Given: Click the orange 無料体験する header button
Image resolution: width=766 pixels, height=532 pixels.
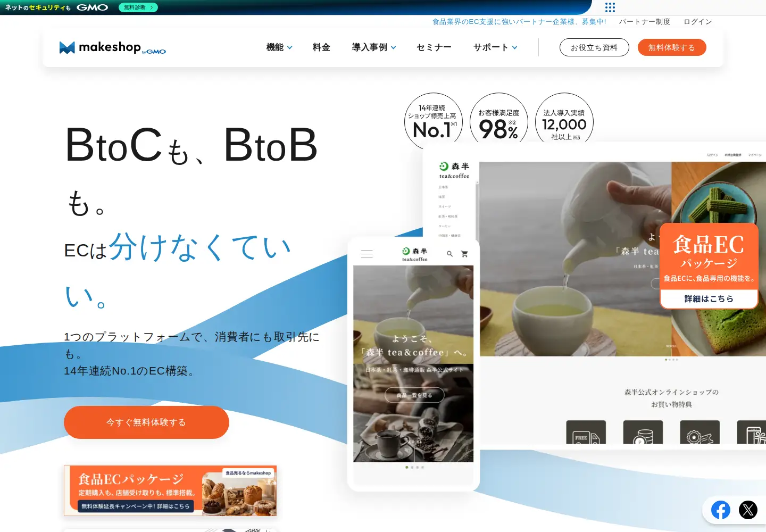Looking at the screenshot, I should click(x=672, y=47).
